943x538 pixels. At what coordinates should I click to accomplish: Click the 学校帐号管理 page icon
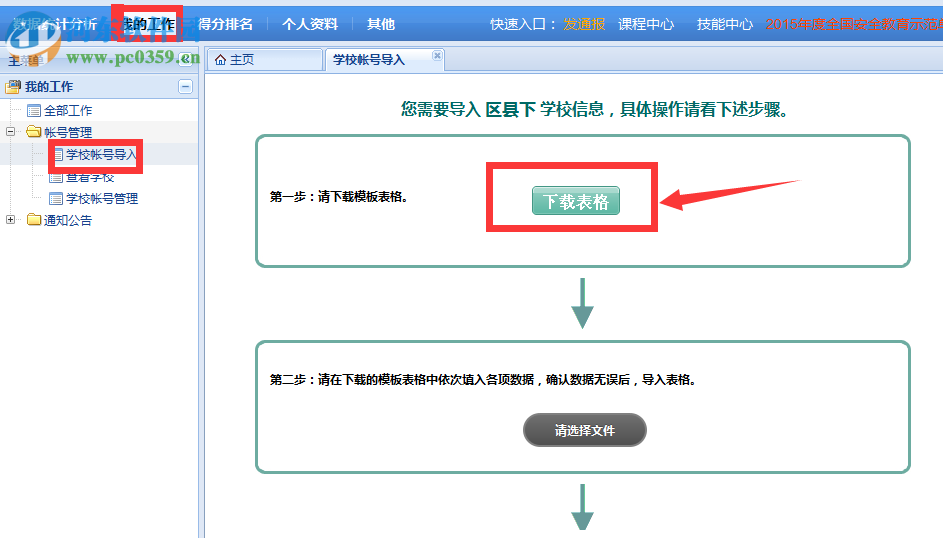[x=56, y=198]
